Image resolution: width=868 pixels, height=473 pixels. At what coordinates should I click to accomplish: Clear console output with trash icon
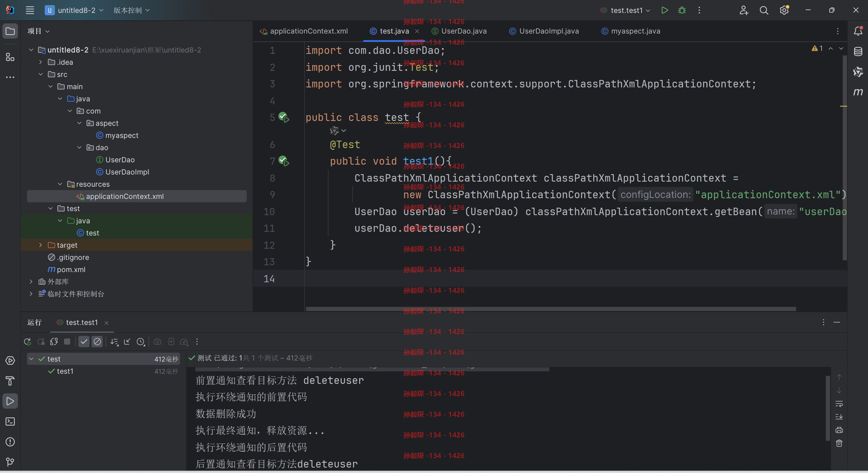pyautogui.click(x=839, y=444)
